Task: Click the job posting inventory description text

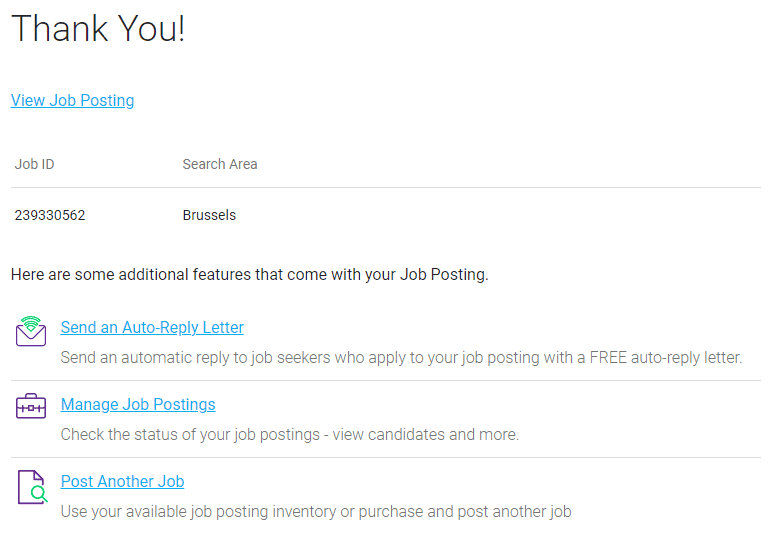Action: point(316,511)
